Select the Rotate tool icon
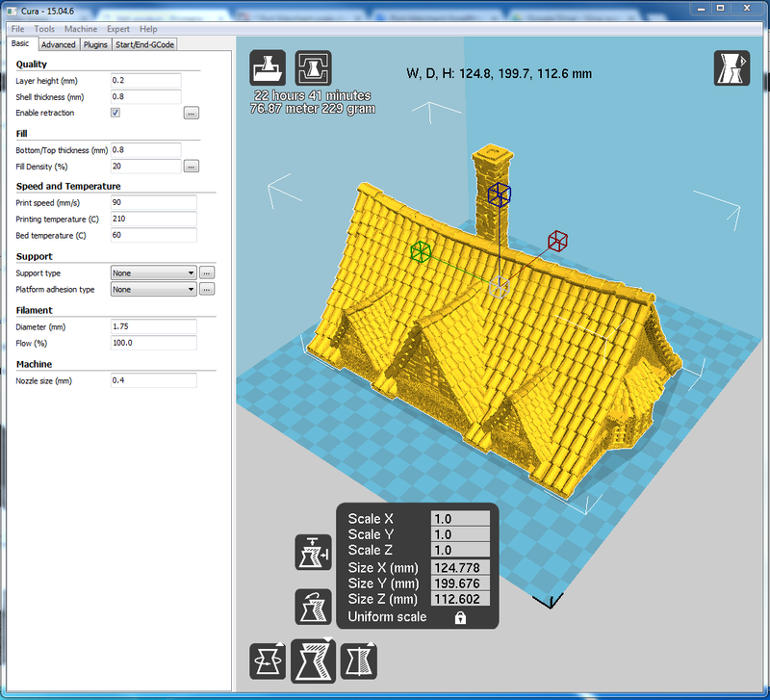Image resolution: width=770 pixels, height=700 pixels. point(268,661)
